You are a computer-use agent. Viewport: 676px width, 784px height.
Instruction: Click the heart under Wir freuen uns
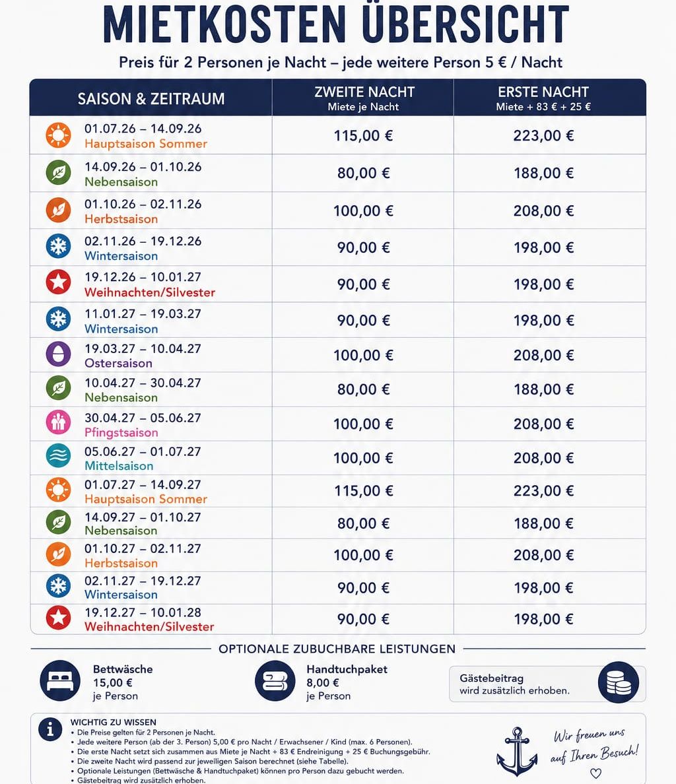pyautogui.click(x=595, y=773)
